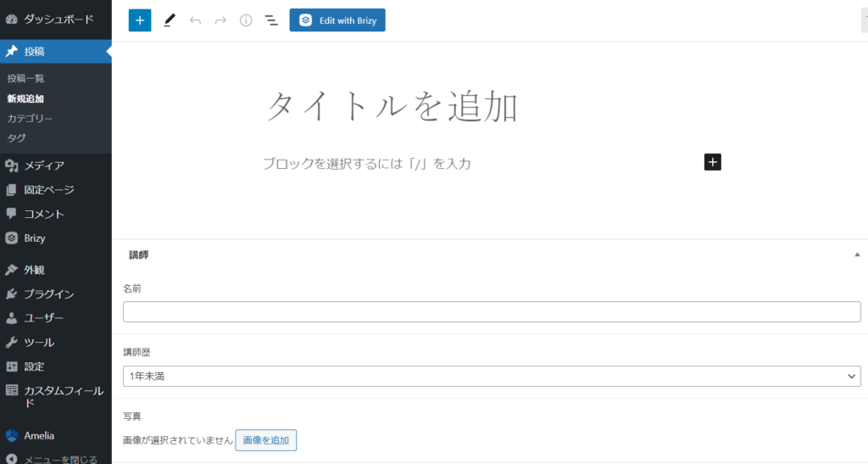
Task: Collapse the 講師 panel with arrow toggle
Action: pos(857,254)
